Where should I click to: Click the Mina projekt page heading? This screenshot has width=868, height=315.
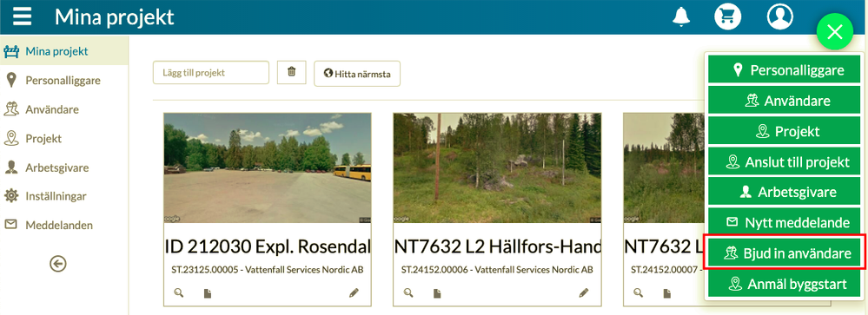(114, 17)
